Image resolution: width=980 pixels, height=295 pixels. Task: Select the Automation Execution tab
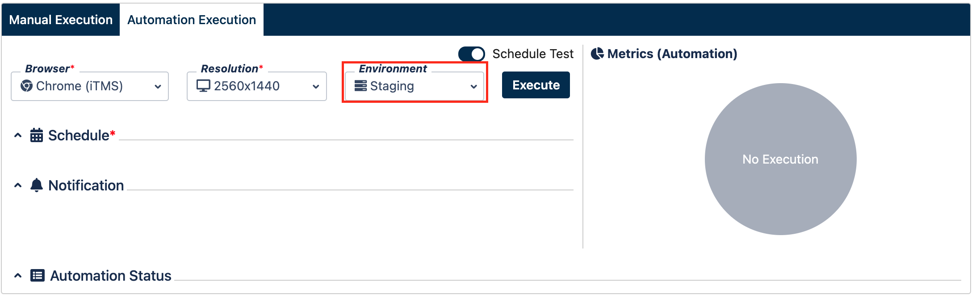tap(192, 20)
